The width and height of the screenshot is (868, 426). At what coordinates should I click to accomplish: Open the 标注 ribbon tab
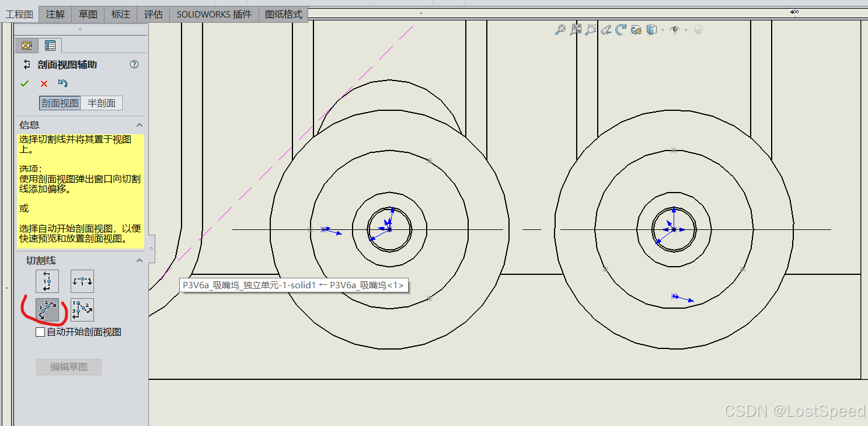121,14
